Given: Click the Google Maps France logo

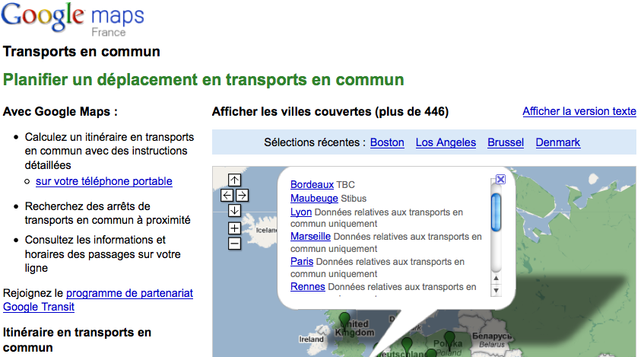Looking at the screenshot, I should tap(73, 19).
